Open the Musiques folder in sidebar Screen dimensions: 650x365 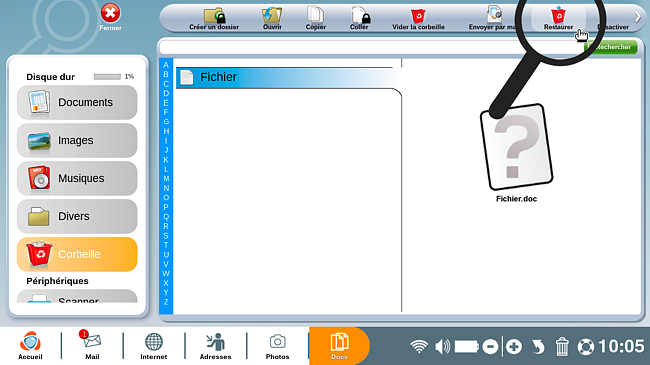(77, 178)
